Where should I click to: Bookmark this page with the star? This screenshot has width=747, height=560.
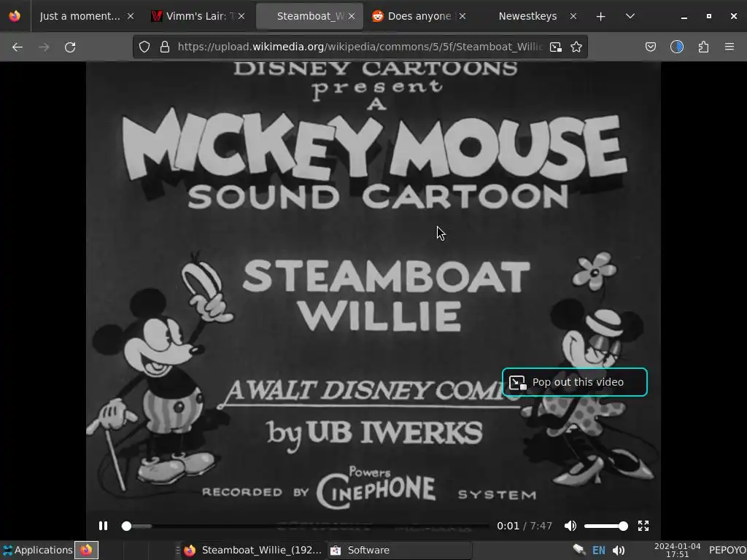click(x=576, y=47)
